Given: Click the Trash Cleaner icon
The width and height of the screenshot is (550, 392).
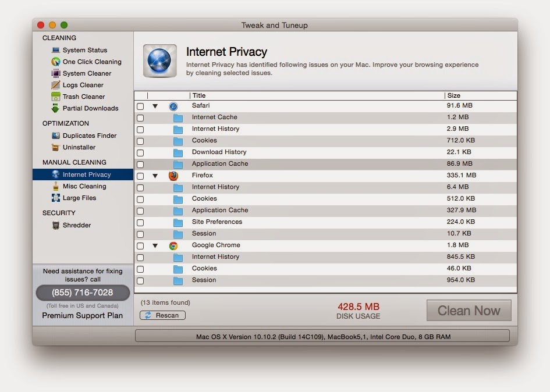Looking at the screenshot, I should 55,97.
